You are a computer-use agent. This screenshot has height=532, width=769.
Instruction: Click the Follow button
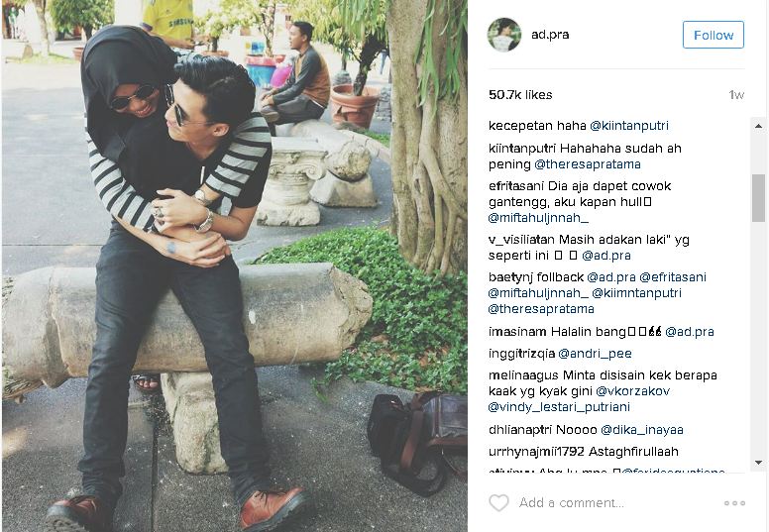714,35
